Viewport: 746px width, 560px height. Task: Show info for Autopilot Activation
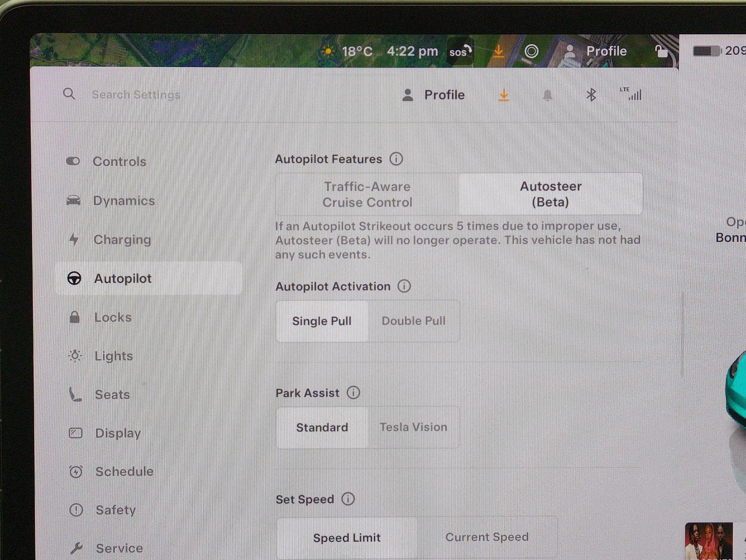click(x=404, y=286)
